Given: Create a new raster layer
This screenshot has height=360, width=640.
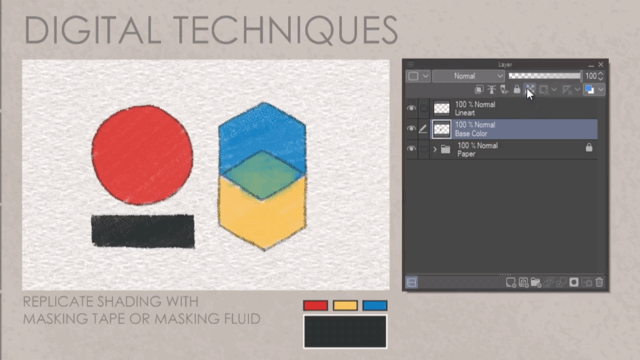Looking at the screenshot, I should click(x=511, y=282).
